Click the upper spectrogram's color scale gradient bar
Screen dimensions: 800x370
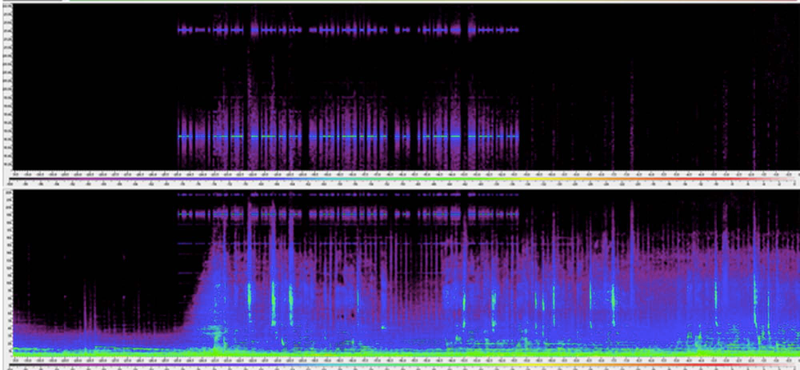point(403,179)
